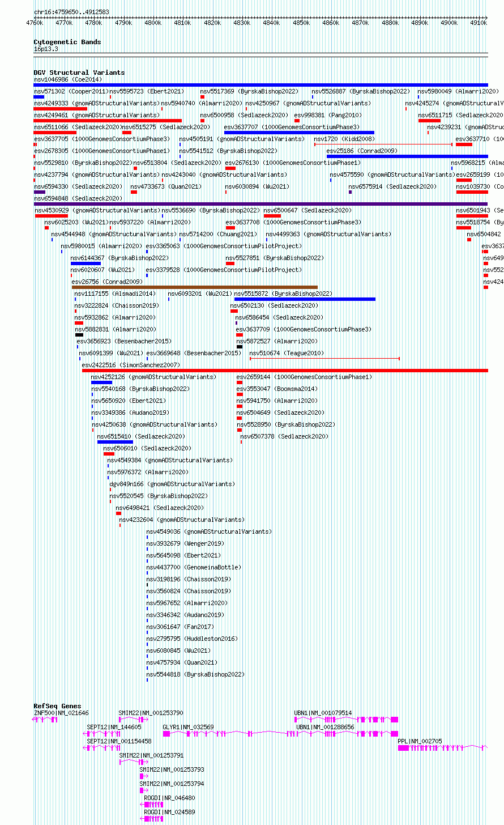504x825 pixels.
Task: Select nsv3061647 (Fan2017) label
Action: 180,627
